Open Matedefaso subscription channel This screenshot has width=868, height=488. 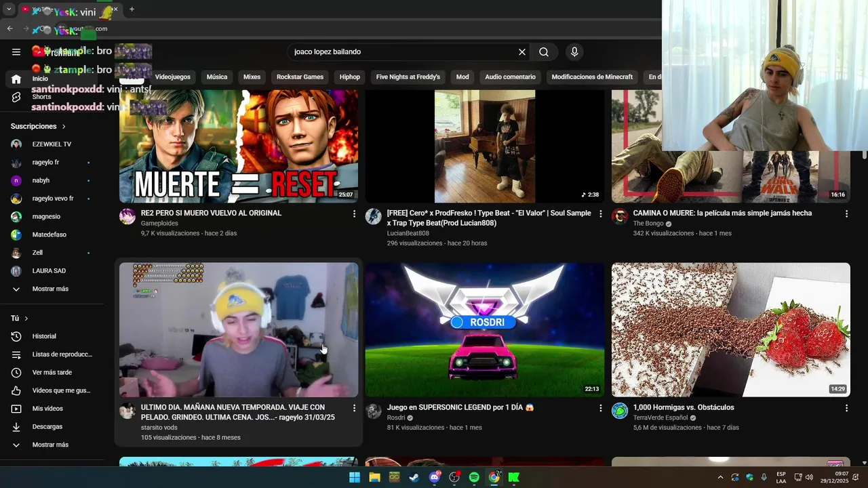[52, 235]
